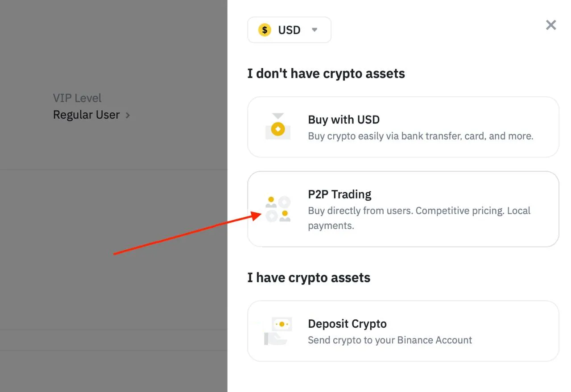Click the VIP Level label

pyautogui.click(x=77, y=98)
